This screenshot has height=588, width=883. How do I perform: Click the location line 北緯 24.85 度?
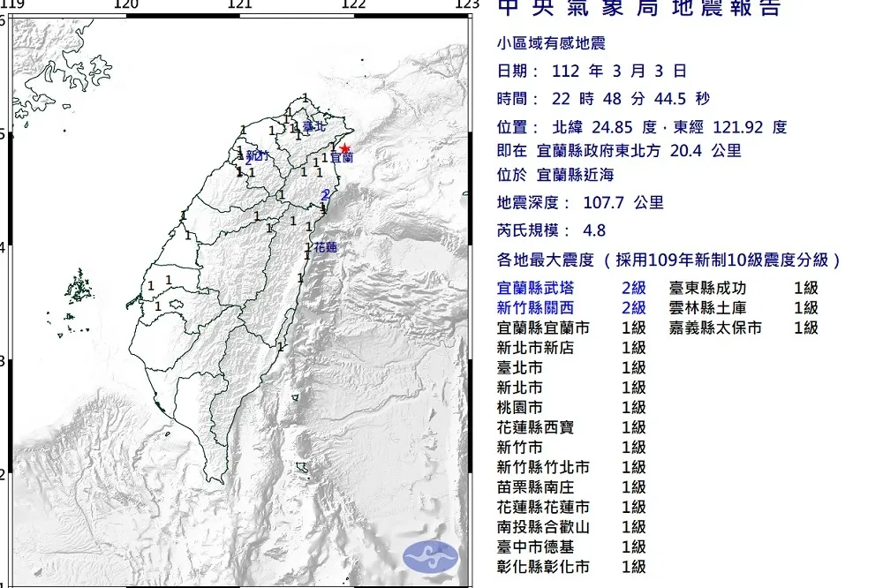click(x=642, y=127)
